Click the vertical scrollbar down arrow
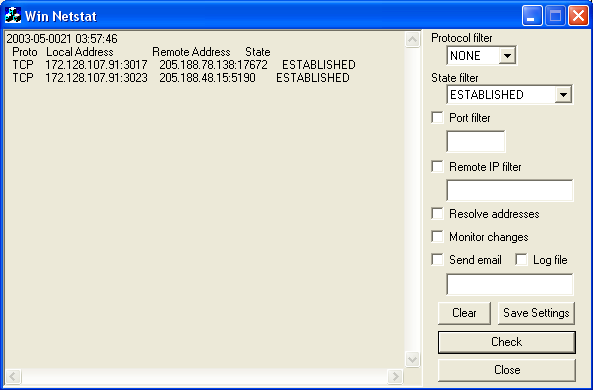Screen dimensions: 593x390 coord(412,359)
